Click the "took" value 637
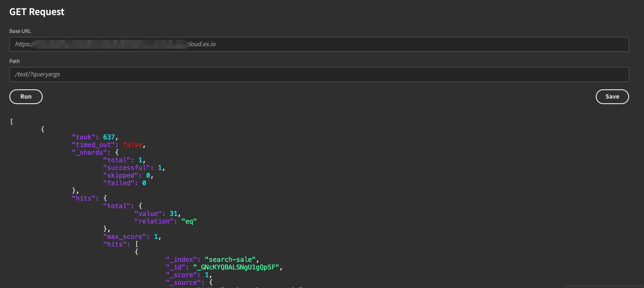This screenshot has height=288, width=644. point(109,137)
